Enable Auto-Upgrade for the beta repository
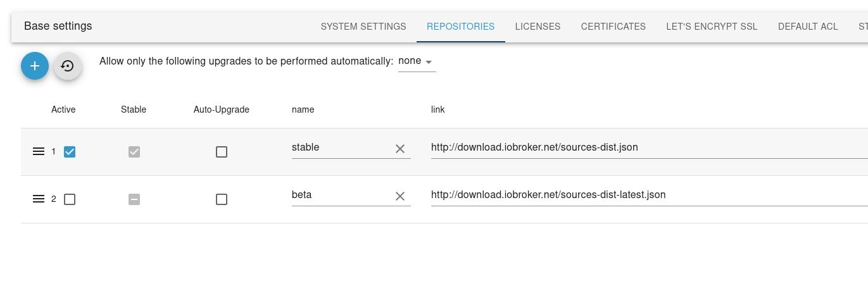This screenshot has width=868, height=281. pos(222,199)
